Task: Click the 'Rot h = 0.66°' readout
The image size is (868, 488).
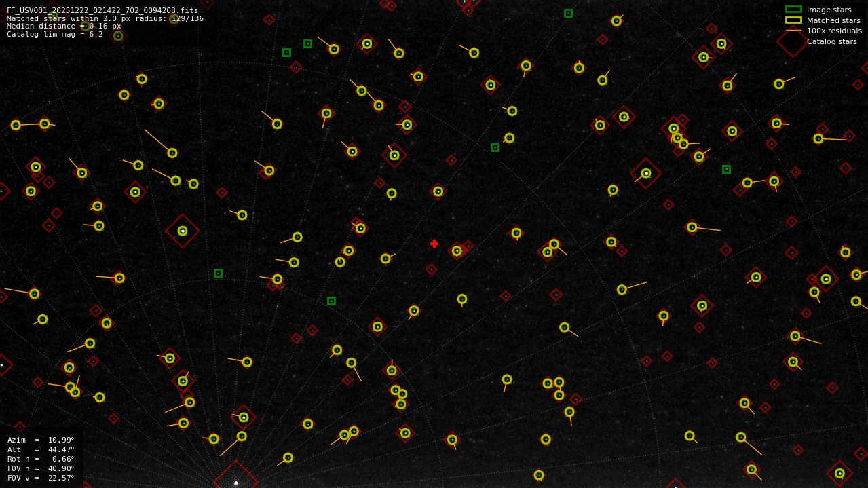Action: [x=41, y=459]
